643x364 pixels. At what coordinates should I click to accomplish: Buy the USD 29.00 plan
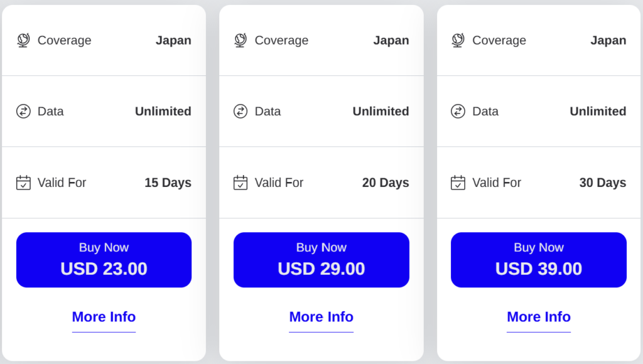(321, 260)
